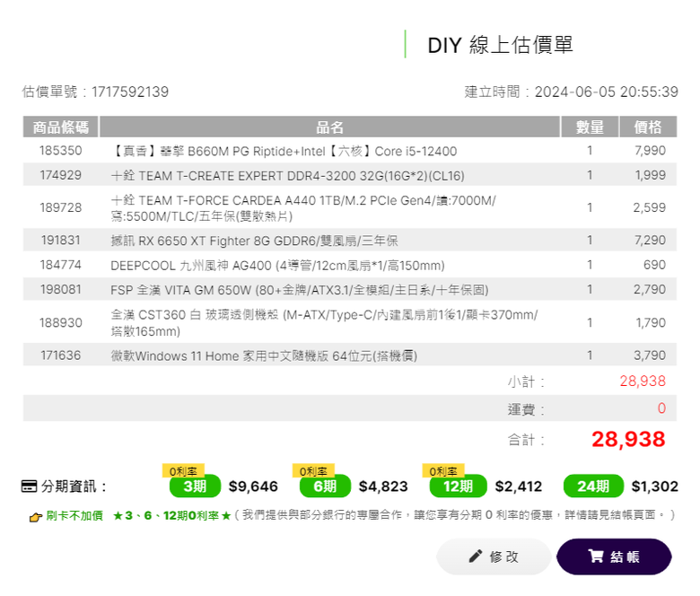This screenshot has width=700, height=596.
Task: Click barcode 198081
Action: pos(61,289)
